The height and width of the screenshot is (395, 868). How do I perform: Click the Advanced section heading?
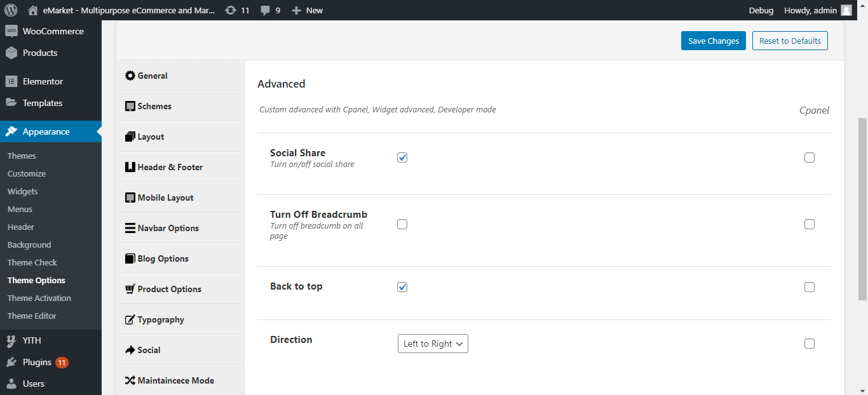coord(281,84)
